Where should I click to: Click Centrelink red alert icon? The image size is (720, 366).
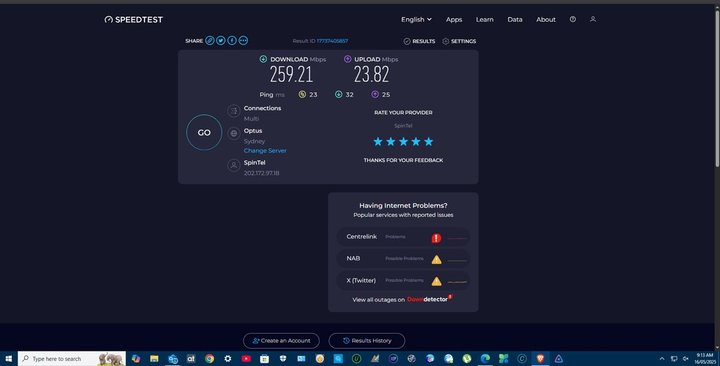(x=436, y=237)
